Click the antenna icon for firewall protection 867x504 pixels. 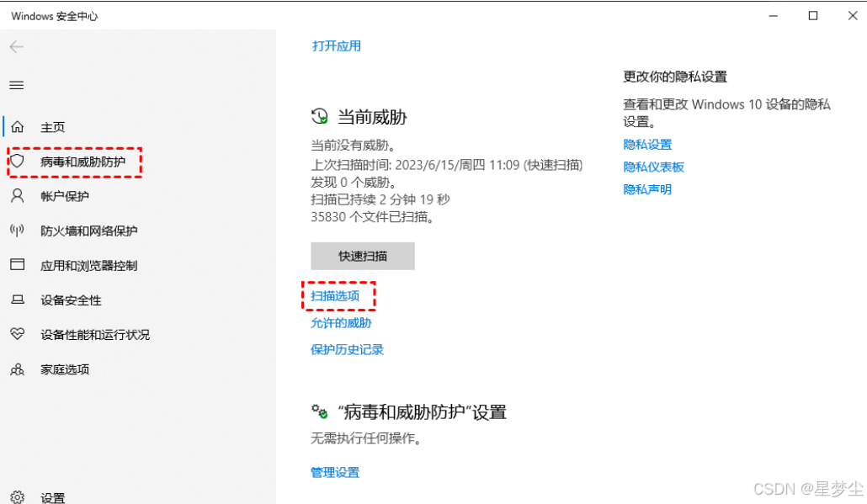click(x=18, y=231)
